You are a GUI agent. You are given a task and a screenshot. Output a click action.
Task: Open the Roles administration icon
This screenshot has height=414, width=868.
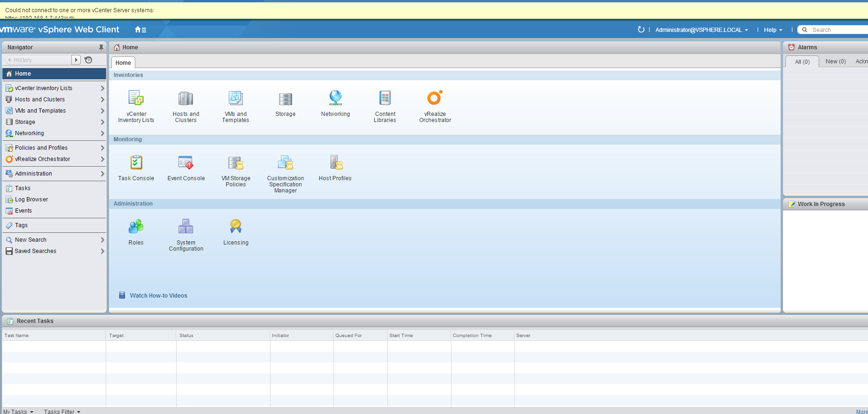(x=136, y=226)
